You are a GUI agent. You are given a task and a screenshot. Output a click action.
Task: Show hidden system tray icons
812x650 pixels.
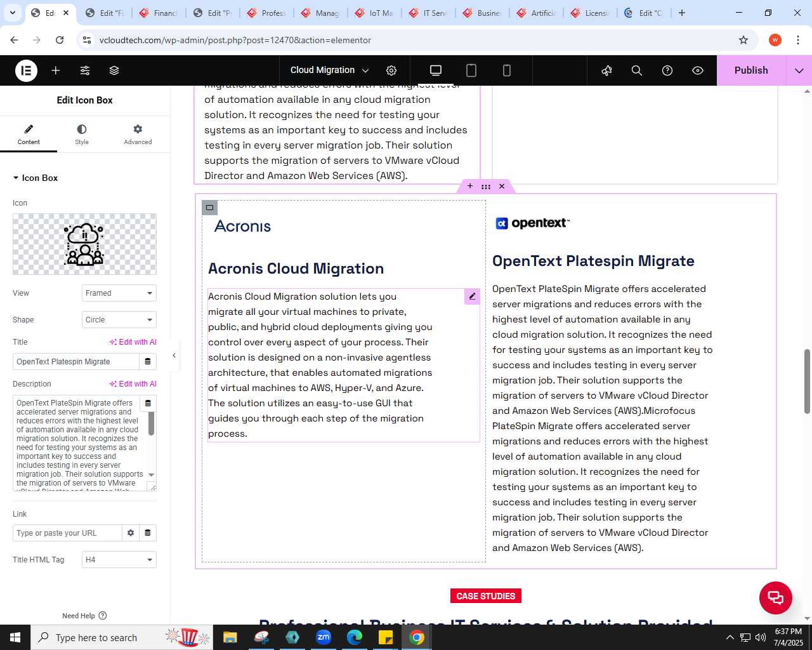730,637
